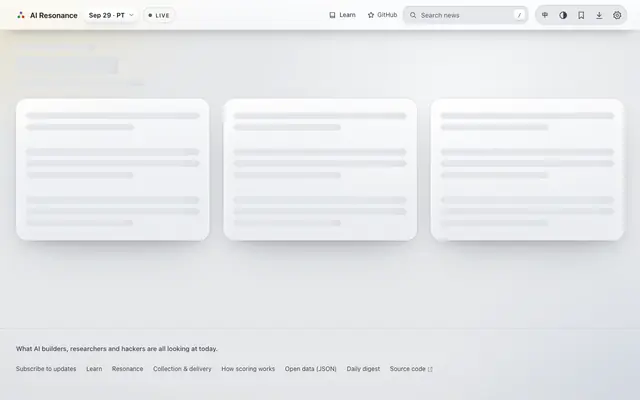Switch language with the 中 icon
Screen dimensions: 640x400
point(545,15)
